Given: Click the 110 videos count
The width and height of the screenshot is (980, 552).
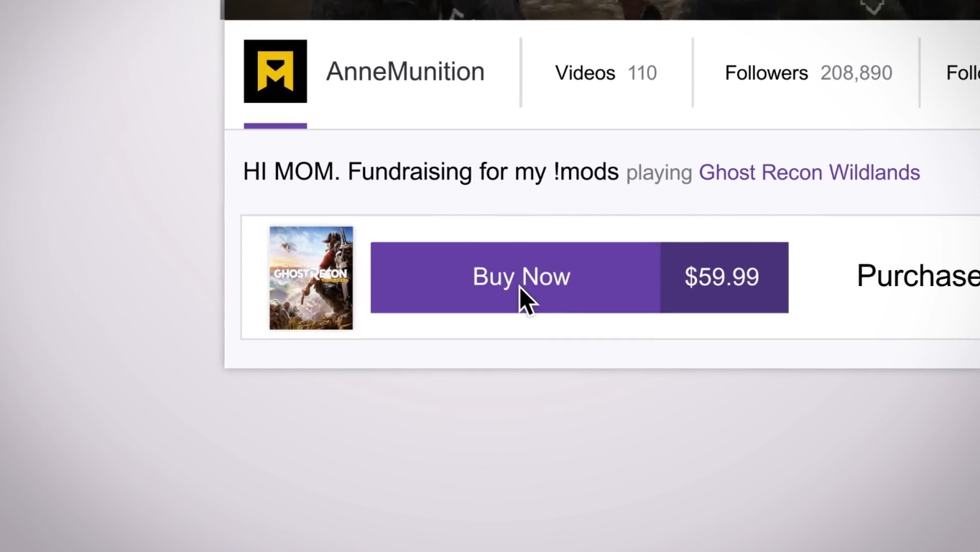Looking at the screenshot, I should [x=642, y=73].
